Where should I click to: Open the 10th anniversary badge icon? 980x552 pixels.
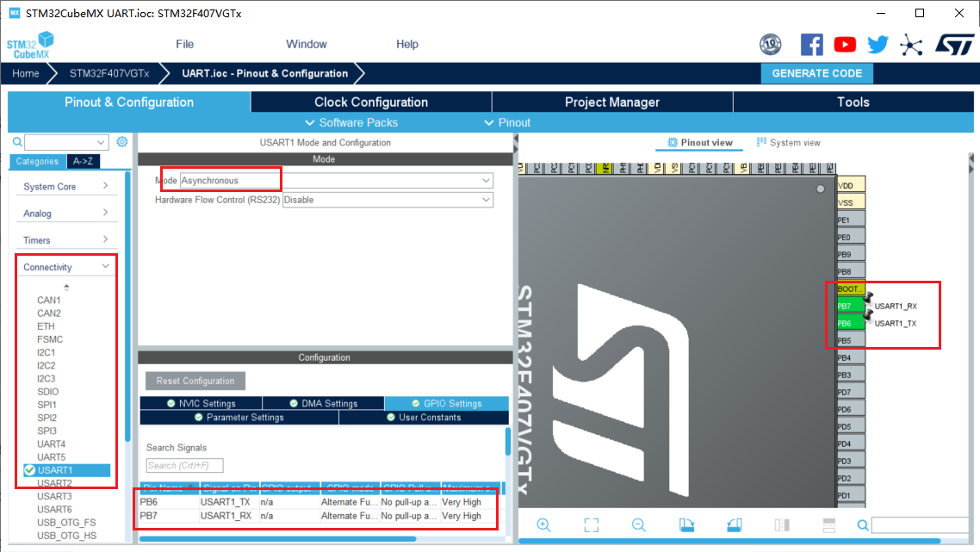(x=770, y=45)
